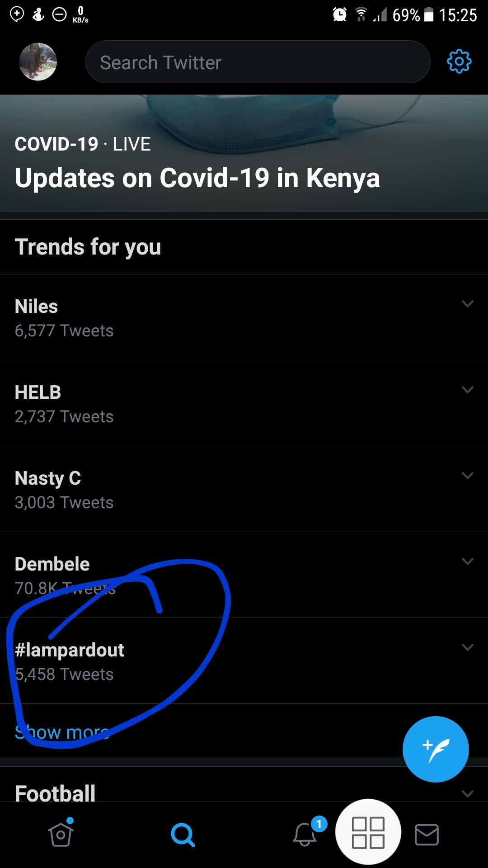Open chevron menu beside #lampardout trend
The width and height of the screenshot is (488, 868).
[x=468, y=647]
